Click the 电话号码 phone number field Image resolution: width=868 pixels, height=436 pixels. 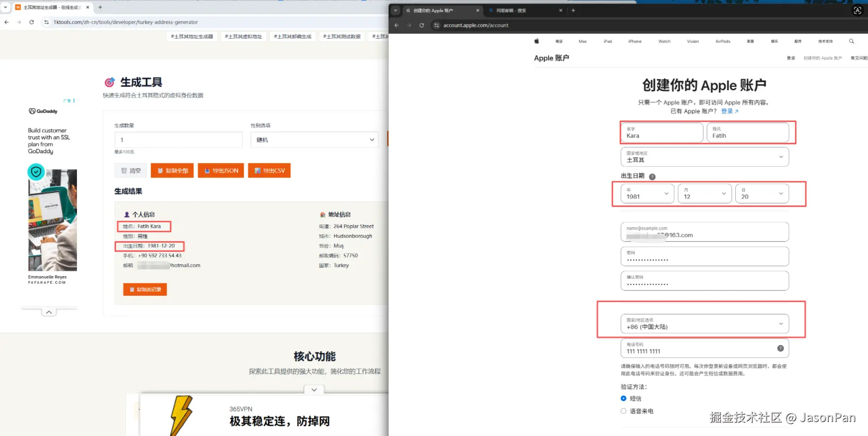click(x=705, y=348)
